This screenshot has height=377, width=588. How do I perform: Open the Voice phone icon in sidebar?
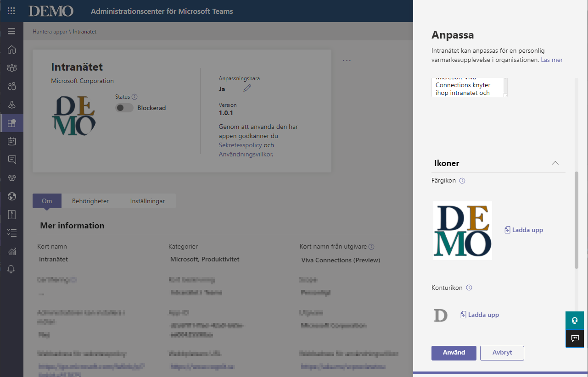(x=11, y=178)
